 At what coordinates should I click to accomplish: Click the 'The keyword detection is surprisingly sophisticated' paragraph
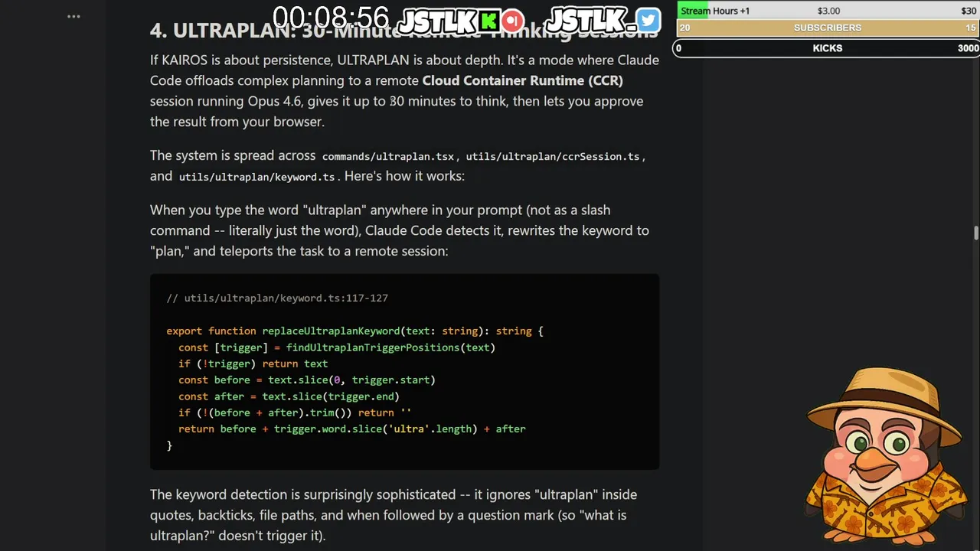[394, 515]
